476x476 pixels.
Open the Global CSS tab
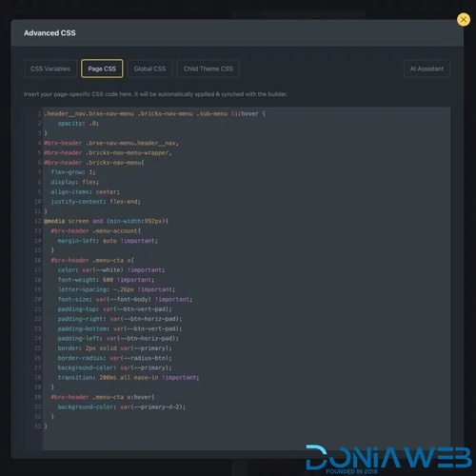click(149, 69)
